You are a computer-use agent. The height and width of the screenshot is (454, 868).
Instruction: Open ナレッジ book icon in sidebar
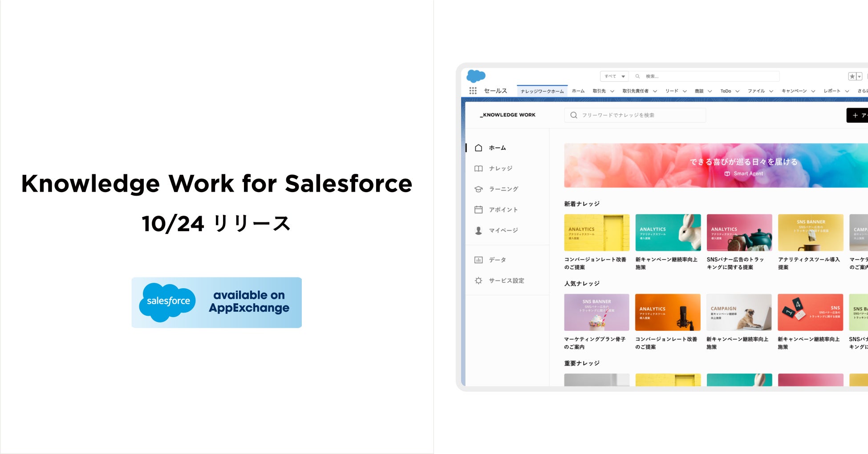pos(479,169)
